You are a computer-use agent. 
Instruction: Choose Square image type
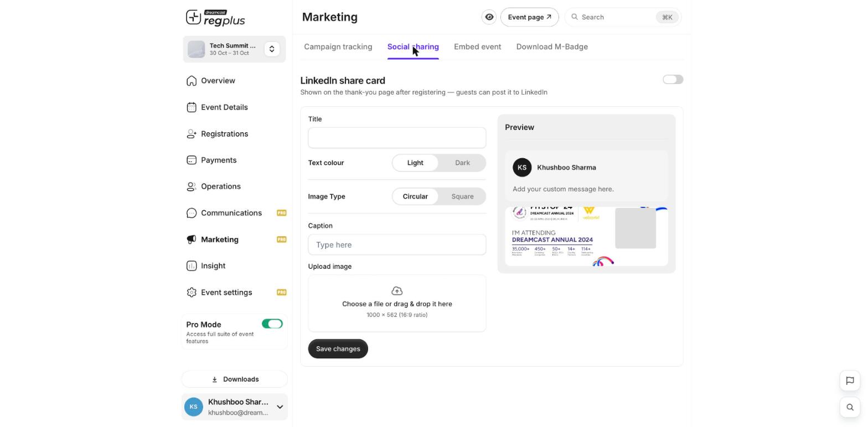462,197
